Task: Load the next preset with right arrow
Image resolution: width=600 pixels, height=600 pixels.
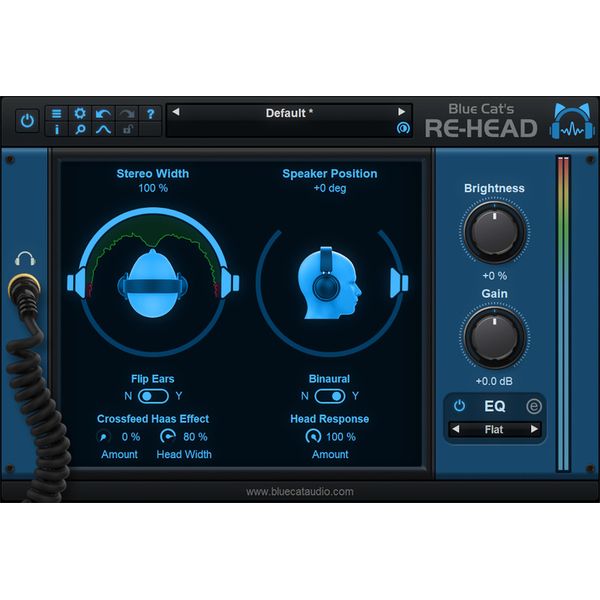Action: [401, 112]
